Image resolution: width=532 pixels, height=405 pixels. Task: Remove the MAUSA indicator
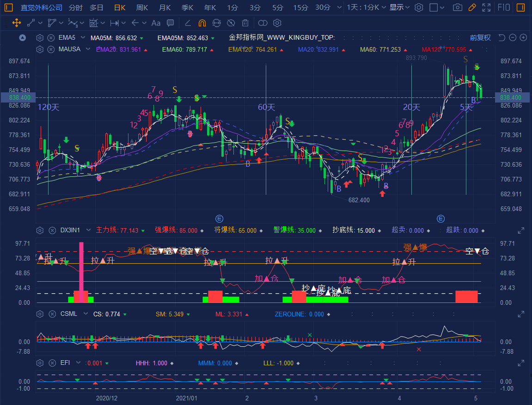(51, 49)
